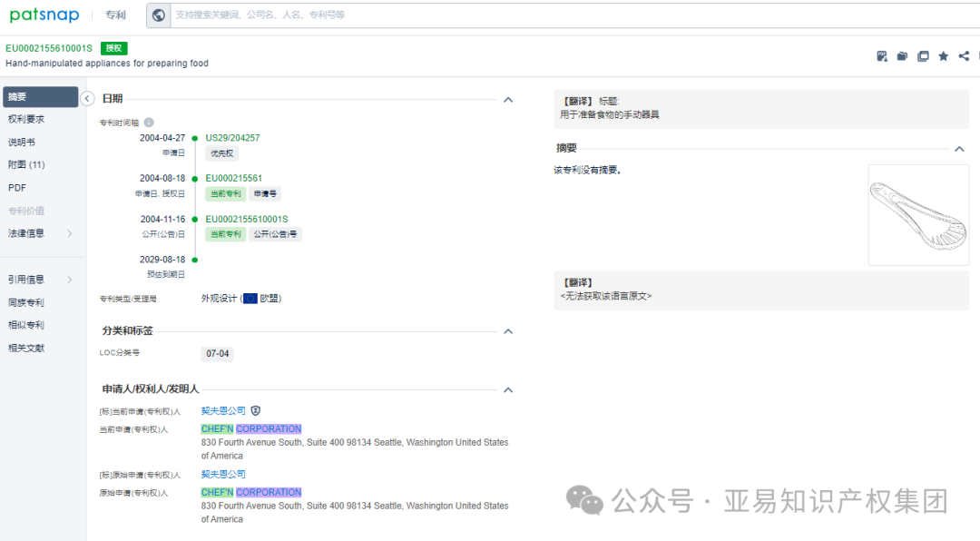Click the patsnap logo
Viewport: 980px width, 541px height.
tap(44, 15)
